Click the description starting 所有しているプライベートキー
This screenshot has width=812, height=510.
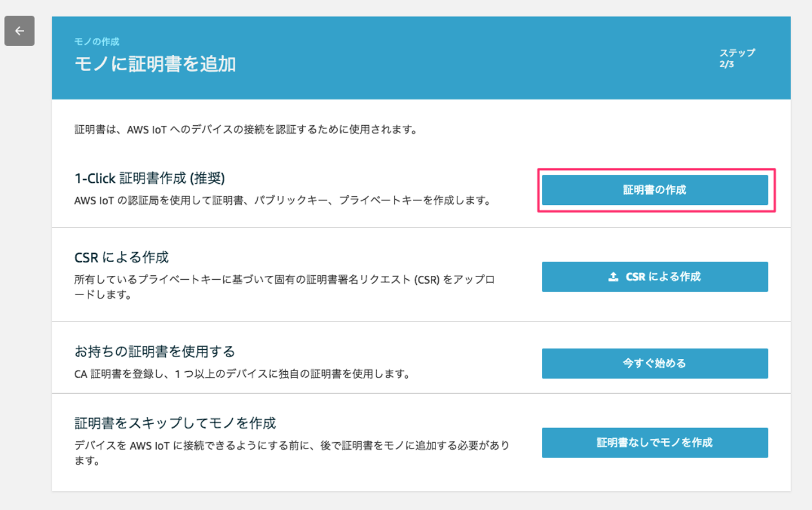(284, 280)
